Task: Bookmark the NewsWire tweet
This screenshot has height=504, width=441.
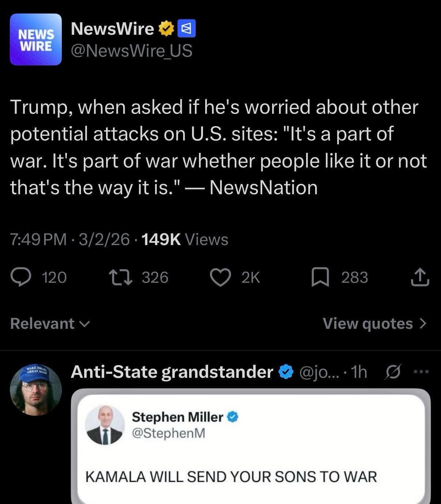Action: pyautogui.click(x=320, y=277)
